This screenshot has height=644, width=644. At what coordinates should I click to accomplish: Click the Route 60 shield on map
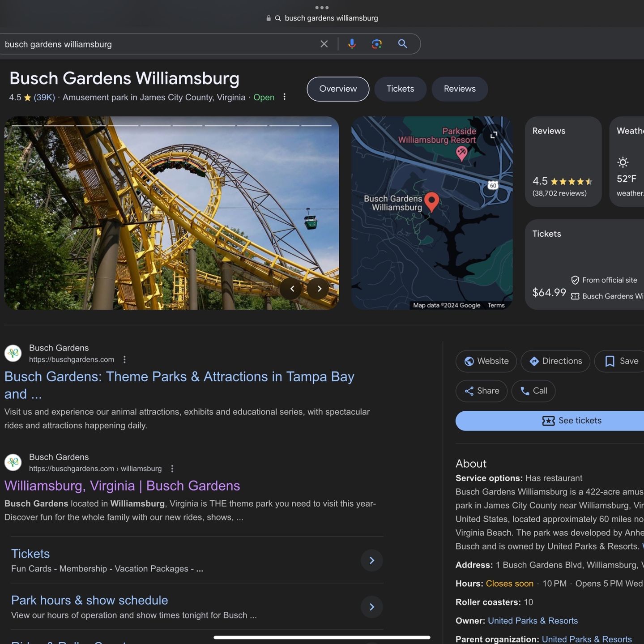493,185
